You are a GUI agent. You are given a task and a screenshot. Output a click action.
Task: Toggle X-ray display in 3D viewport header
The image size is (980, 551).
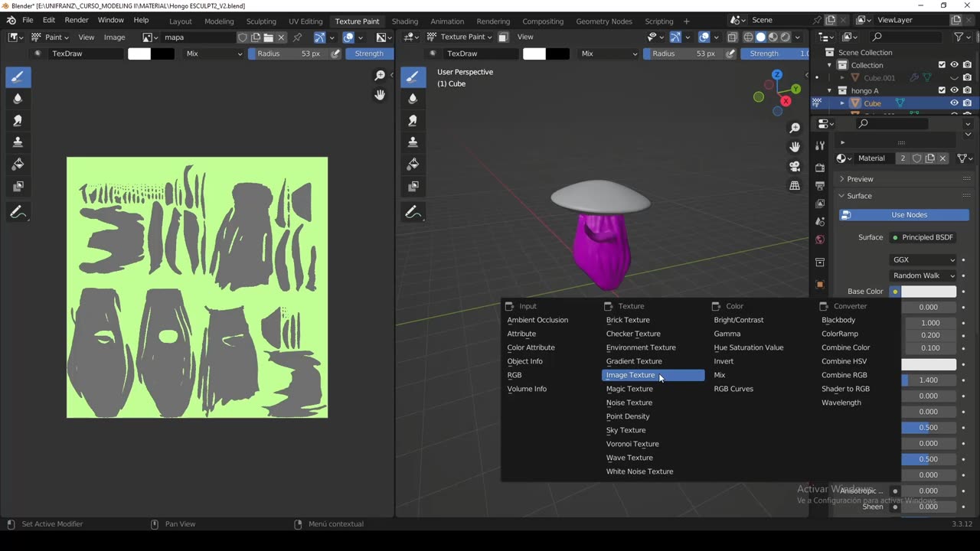(x=733, y=37)
